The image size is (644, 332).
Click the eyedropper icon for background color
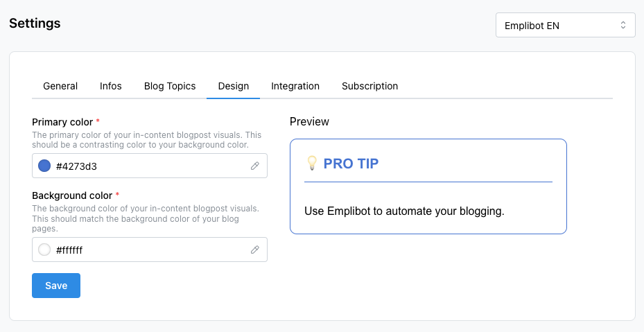(255, 250)
